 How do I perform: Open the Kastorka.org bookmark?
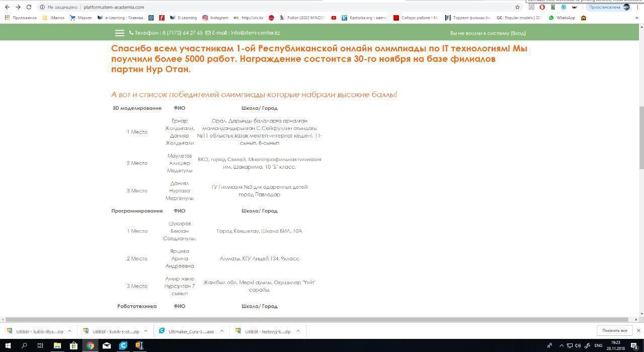[x=364, y=18]
